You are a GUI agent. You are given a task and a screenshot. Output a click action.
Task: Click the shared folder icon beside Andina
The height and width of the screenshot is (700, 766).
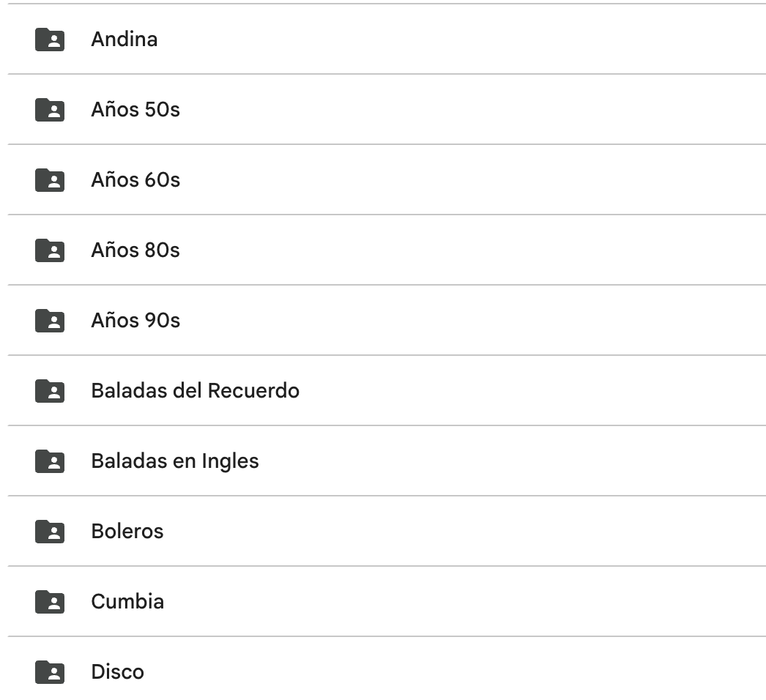pos(49,40)
